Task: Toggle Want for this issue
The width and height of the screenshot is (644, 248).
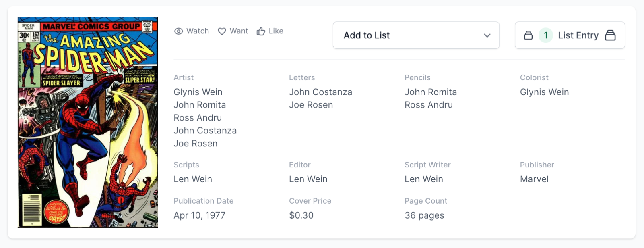Action: tap(233, 31)
